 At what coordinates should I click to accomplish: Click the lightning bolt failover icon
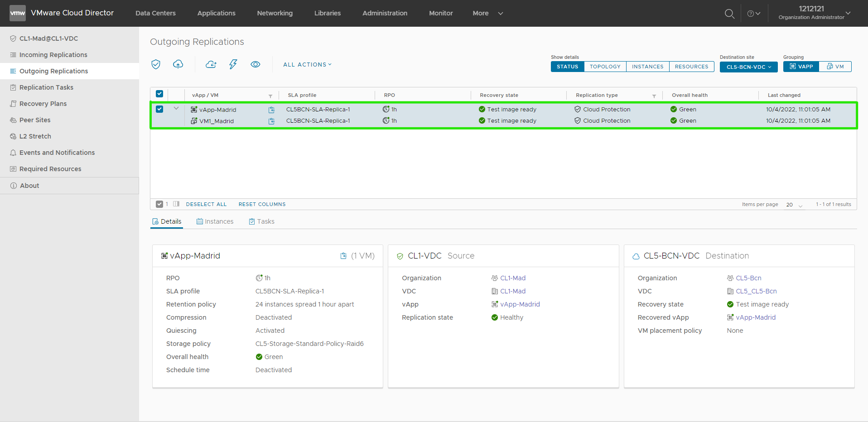pos(233,64)
